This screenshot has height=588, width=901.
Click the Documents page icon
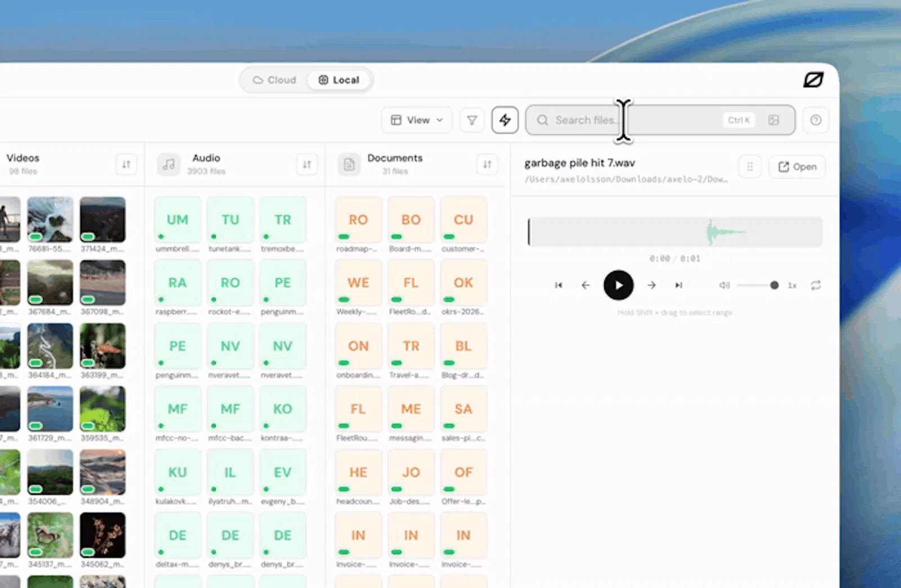349,164
